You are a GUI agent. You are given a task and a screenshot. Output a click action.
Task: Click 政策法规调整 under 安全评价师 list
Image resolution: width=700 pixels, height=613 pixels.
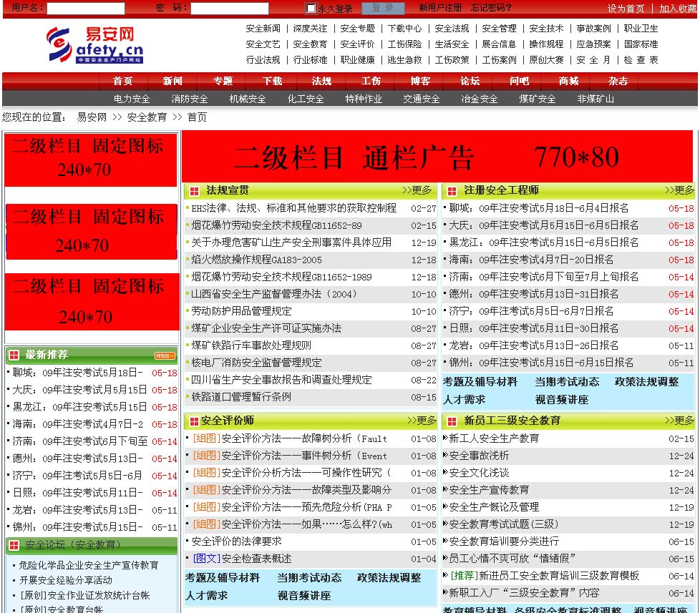(389, 578)
